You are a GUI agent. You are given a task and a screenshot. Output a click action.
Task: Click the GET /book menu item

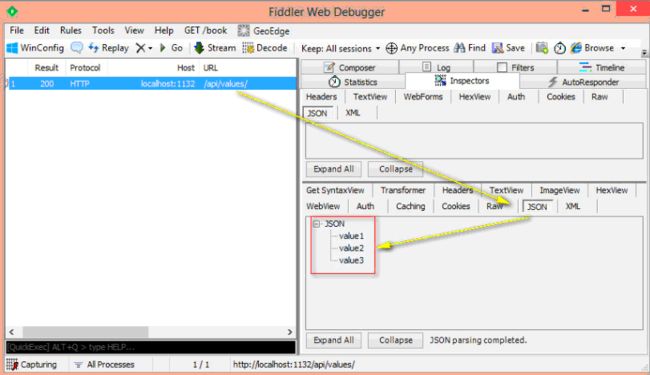tap(206, 31)
